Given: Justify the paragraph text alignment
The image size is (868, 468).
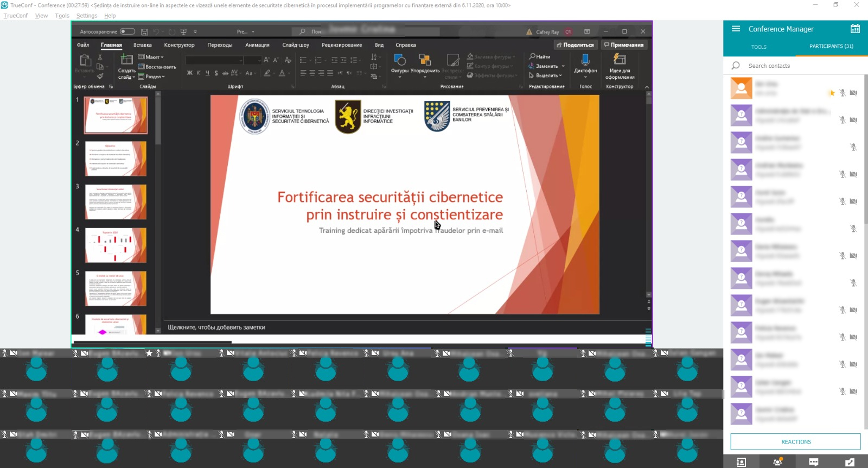Looking at the screenshot, I should pos(330,73).
